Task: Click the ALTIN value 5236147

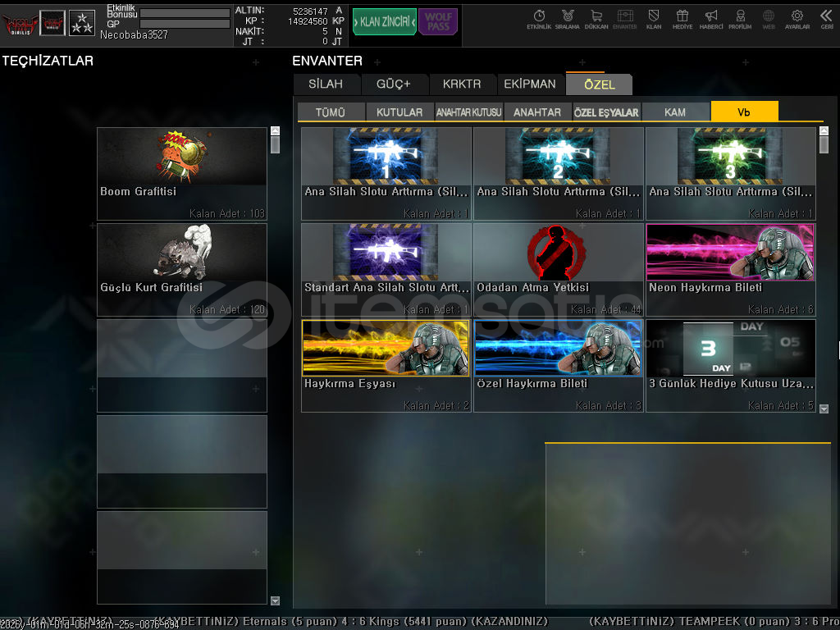Action: pyautogui.click(x=310, y=11)
